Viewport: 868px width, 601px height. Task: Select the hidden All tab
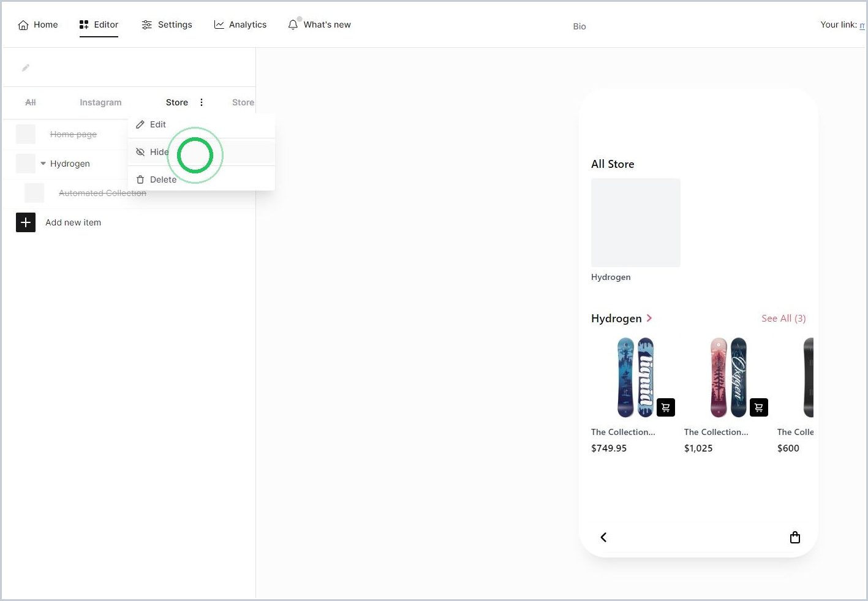tap(31, 102)
